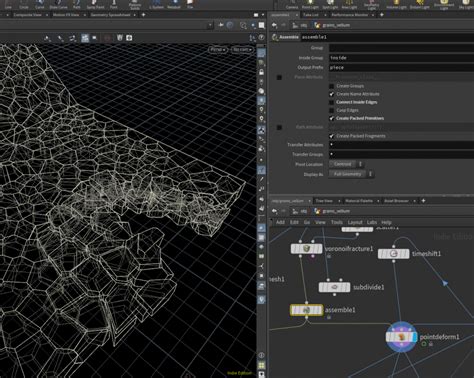Go back in the network editor path bar
Viewport: 474px width, 378px height.
tap(274, 211)
